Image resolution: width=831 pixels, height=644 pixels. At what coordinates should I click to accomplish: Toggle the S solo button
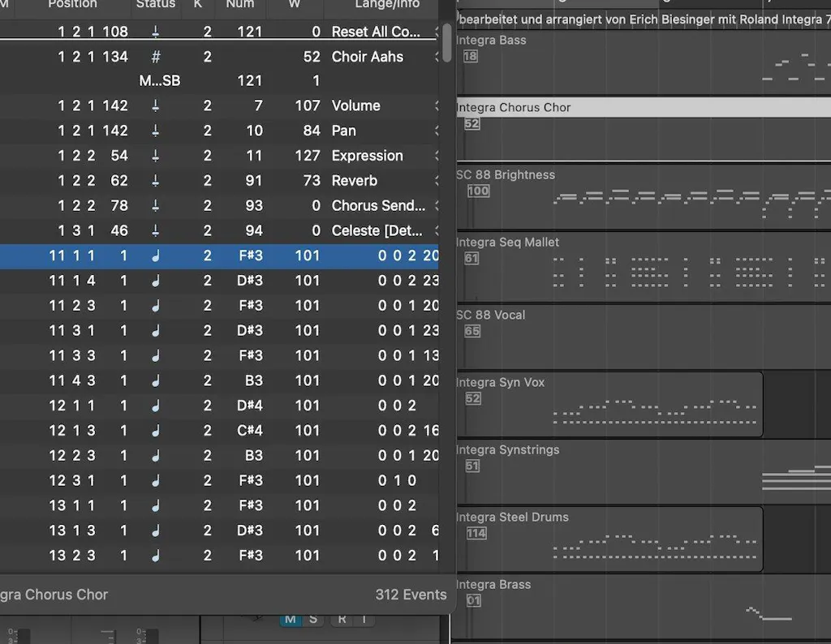click(x=313, y=619)
